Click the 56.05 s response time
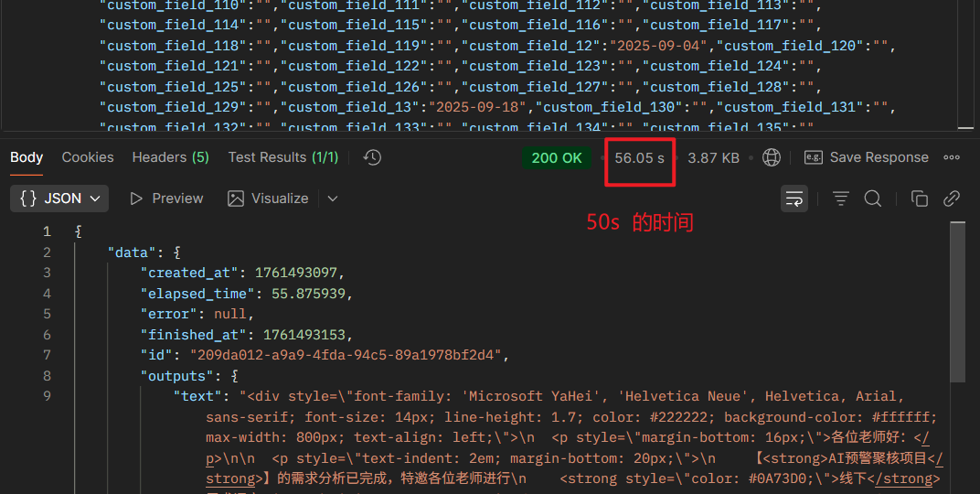This screenshot has height=494, width=980. 639,157
